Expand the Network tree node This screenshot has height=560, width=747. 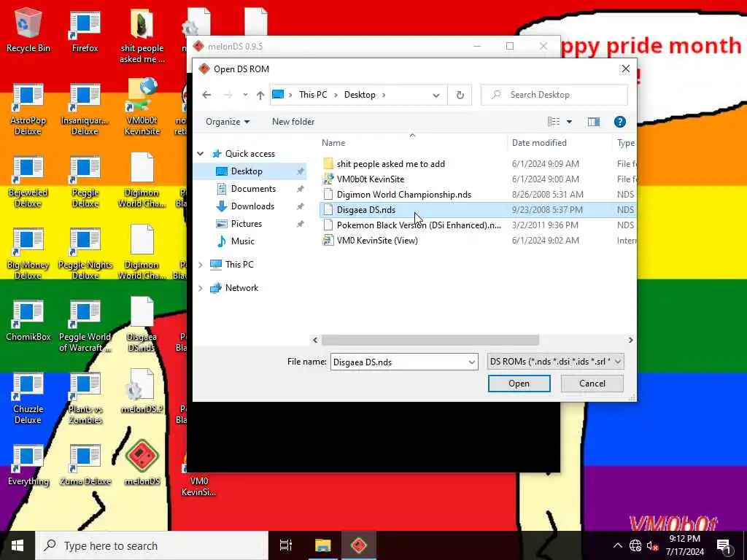(x=201, y=288)
